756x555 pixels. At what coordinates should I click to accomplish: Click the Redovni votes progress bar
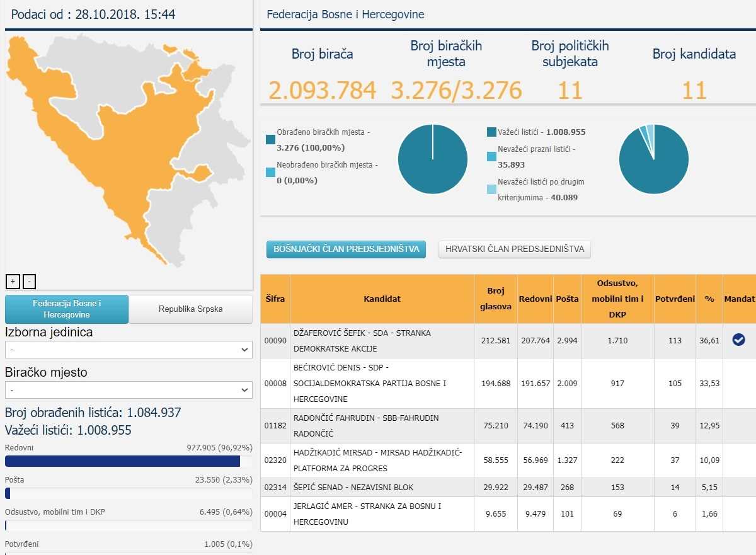tap(123, 461)
